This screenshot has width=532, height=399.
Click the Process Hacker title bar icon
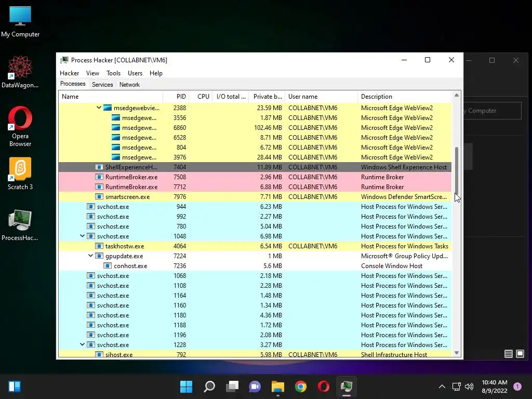64,60
